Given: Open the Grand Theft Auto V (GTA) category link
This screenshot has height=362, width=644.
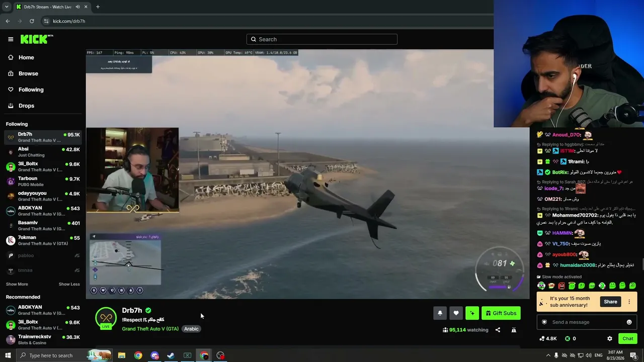Looking at the screenshot, I should [150, 329].
